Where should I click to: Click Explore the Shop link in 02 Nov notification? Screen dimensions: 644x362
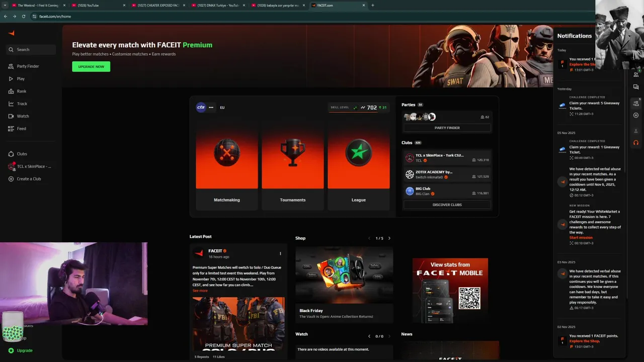[x=584, y=341]
